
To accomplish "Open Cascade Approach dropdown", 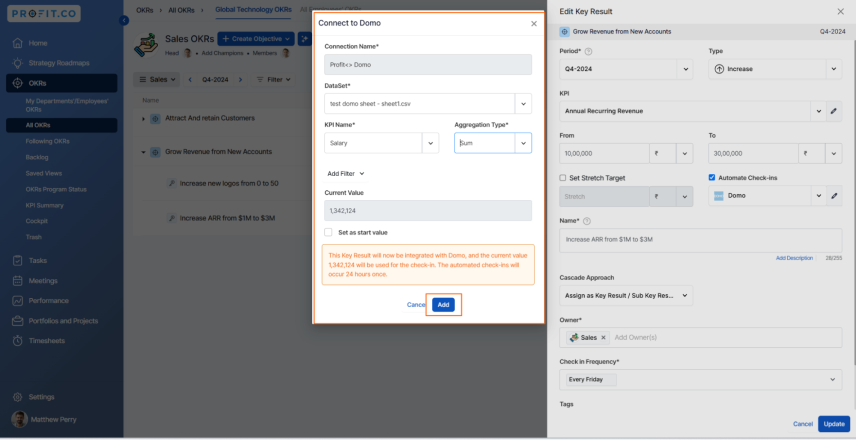I will 626,295.
